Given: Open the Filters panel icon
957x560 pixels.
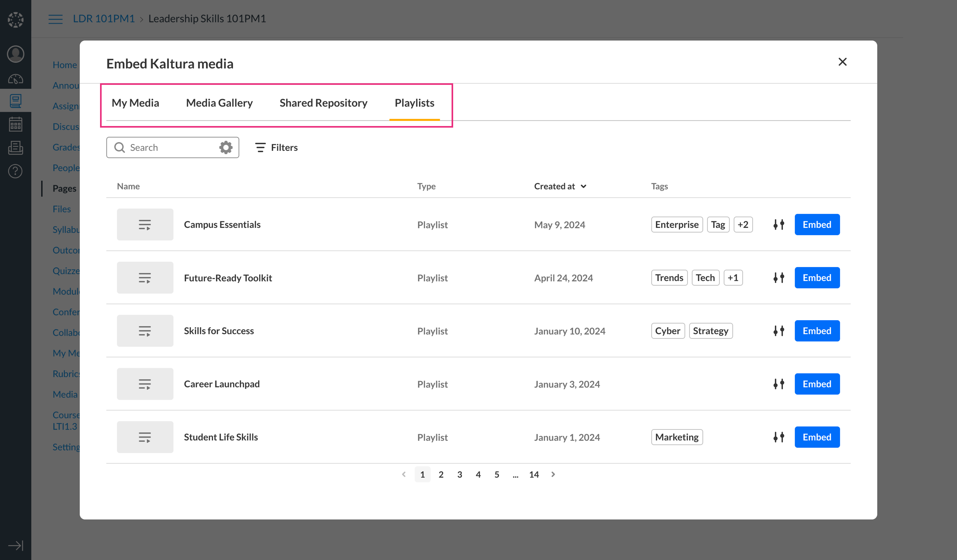Looking at the screenshot, I should pos(260,147).
